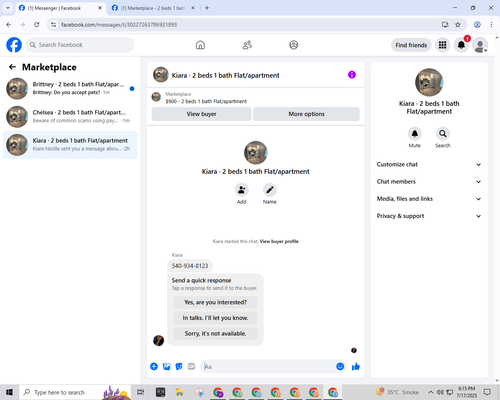Open the Menu grid icon
The image size is (500, 400).
442,45
